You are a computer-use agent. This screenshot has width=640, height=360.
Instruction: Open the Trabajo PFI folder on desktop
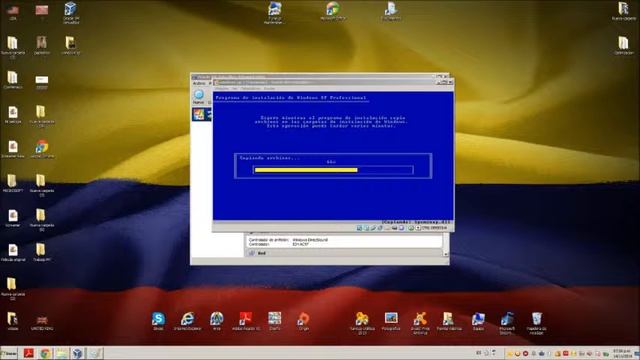tap(42, 252)
